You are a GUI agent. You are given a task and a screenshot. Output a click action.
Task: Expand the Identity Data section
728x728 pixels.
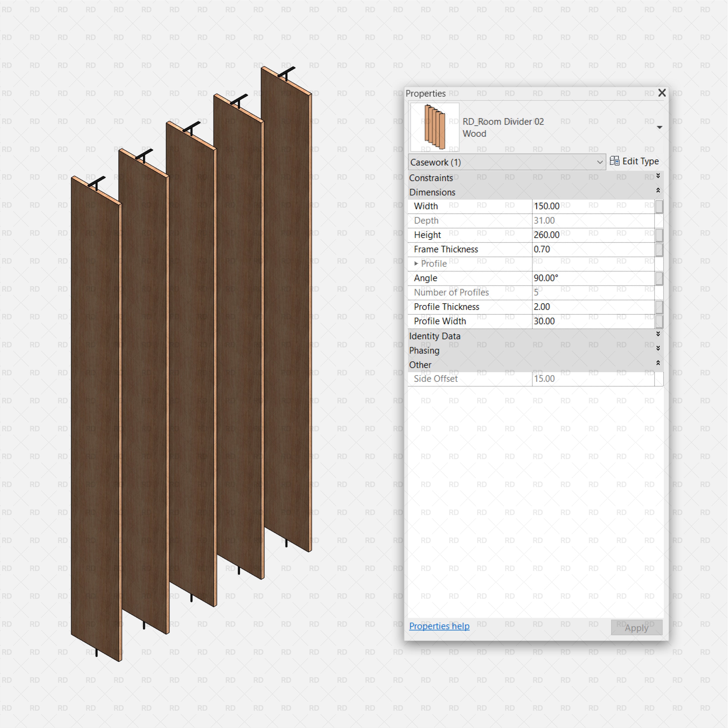click(658, 334)
